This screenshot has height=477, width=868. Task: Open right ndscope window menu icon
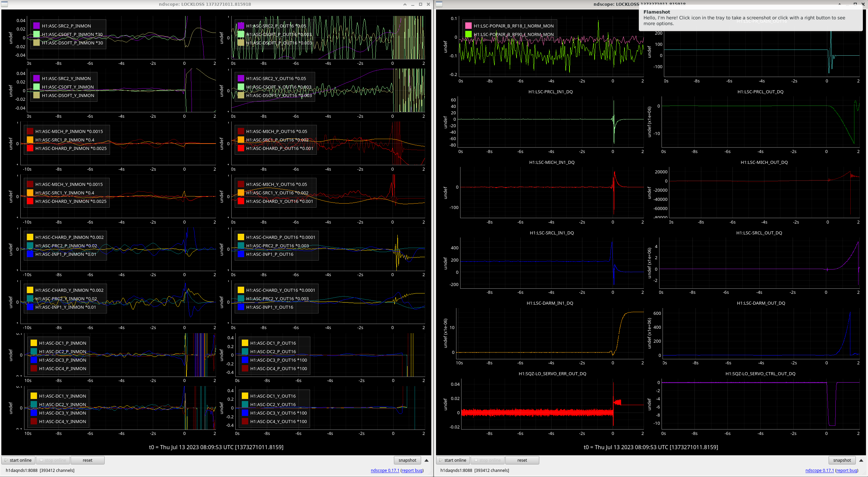coord(439,4)
